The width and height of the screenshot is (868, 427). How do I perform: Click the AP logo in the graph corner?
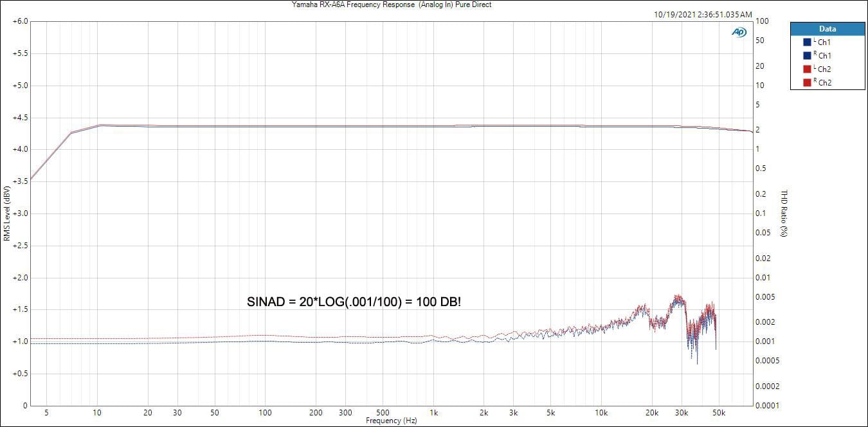[x=738, y=32]
